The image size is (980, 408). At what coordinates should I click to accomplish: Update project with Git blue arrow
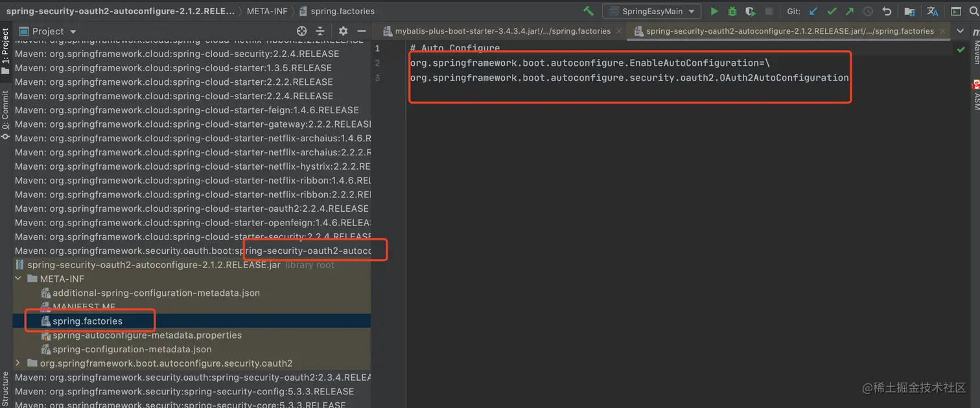pyautogui.click(x=813, y=11)
